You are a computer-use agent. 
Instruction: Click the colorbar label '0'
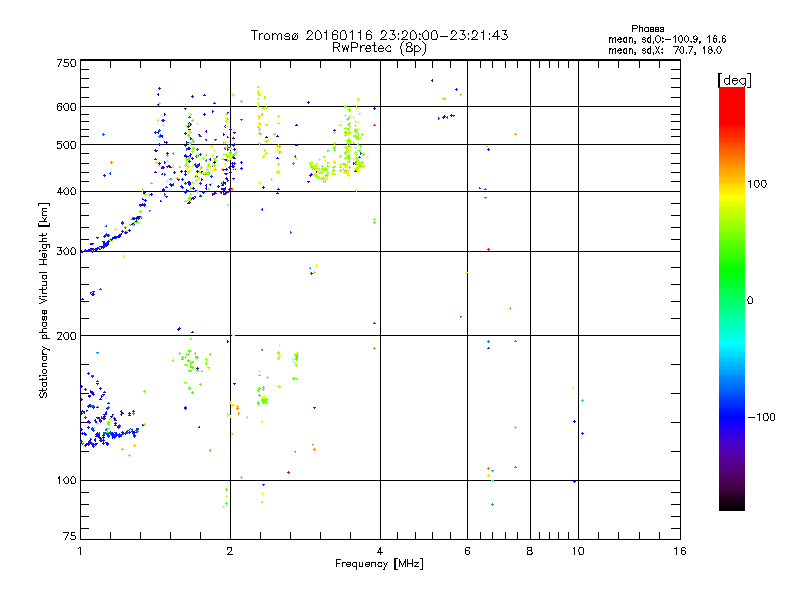tap(750, 301)
